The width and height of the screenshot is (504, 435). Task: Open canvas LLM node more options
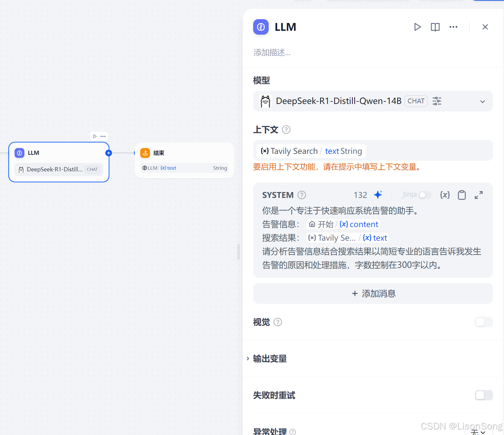click(103, 136)
